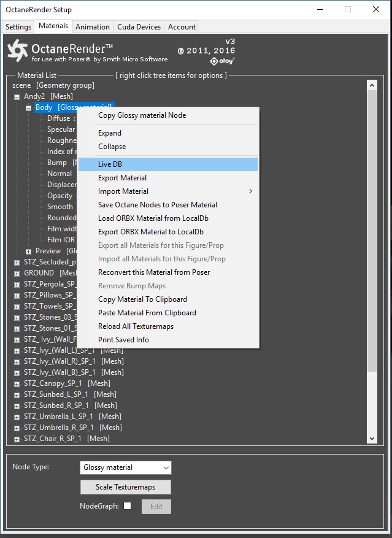Viewport: 392px width, 538px height.
Task: Minimize the OctaneRender Setup window
Action: 320,9
